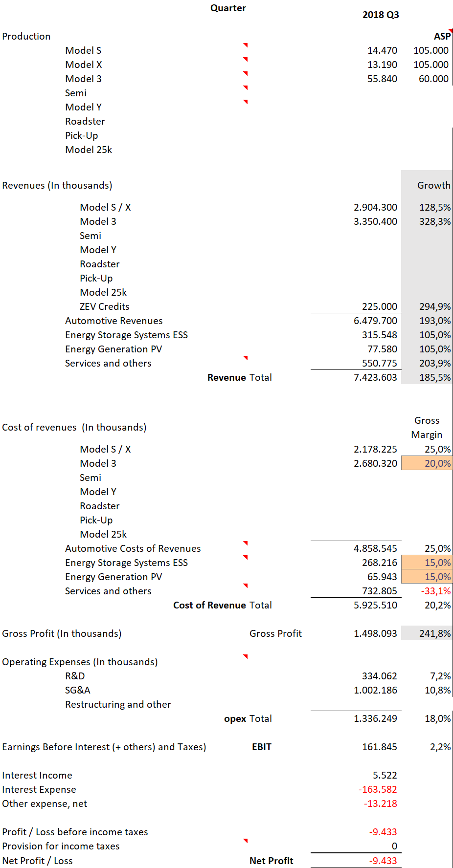
Task: Select the bold 'Net Profit' label cell
Action: (x=272, y=861)
